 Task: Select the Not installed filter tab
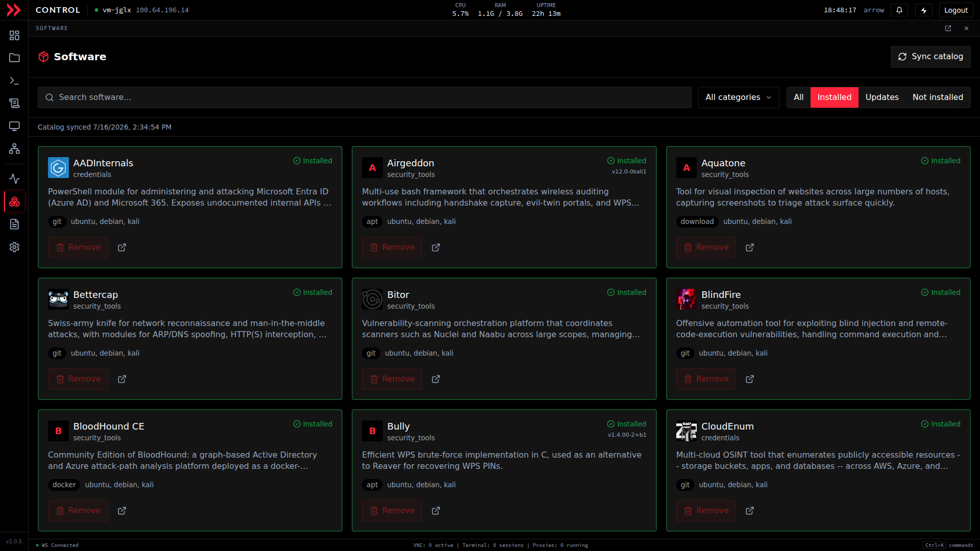pos(938,97)
